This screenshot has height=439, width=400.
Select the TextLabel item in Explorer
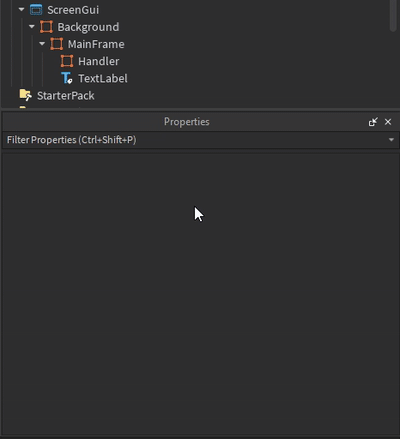coord(103,78)
